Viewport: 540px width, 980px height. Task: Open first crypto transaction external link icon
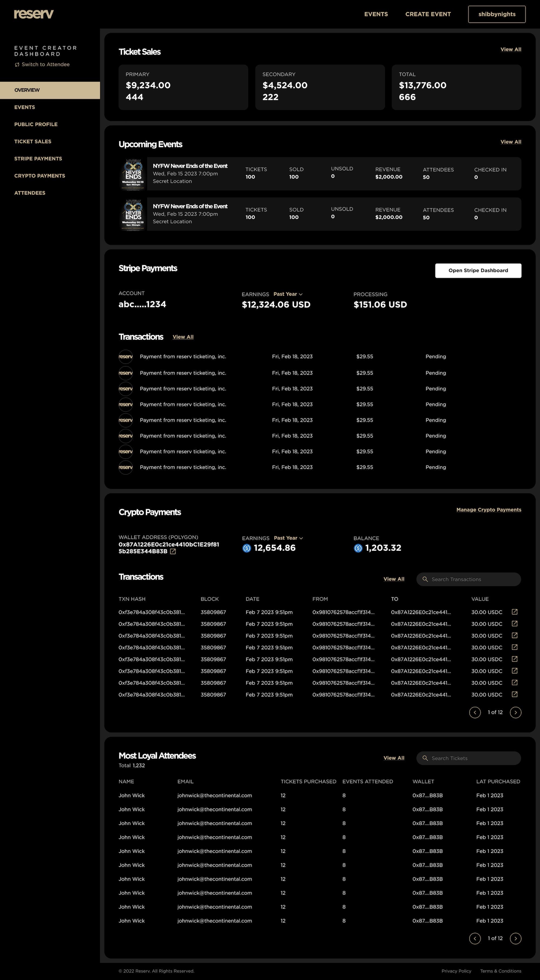(x=515, y=612)
